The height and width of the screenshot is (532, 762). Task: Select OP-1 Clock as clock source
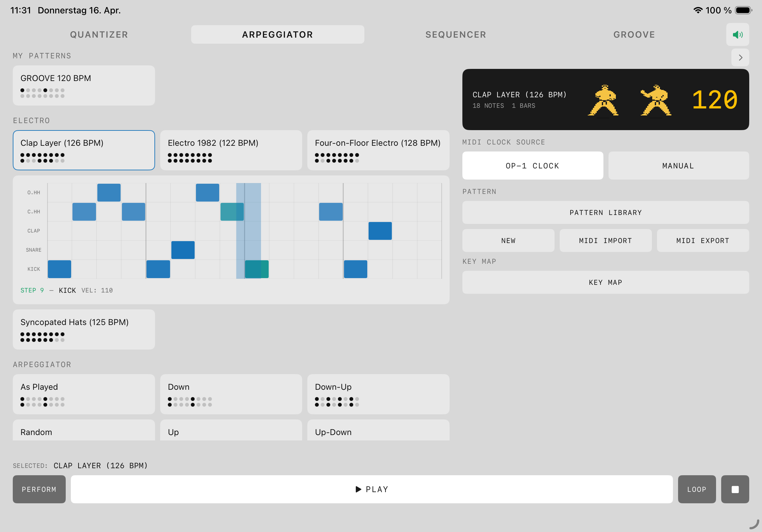pyautogui.click(x=532, y=166)
